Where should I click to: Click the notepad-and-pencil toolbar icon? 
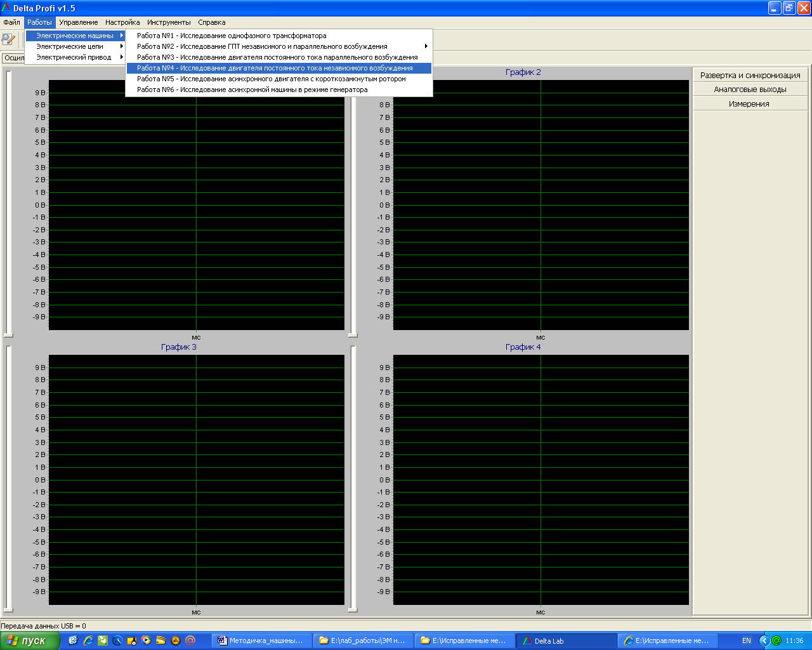click(x=8, y=39)
